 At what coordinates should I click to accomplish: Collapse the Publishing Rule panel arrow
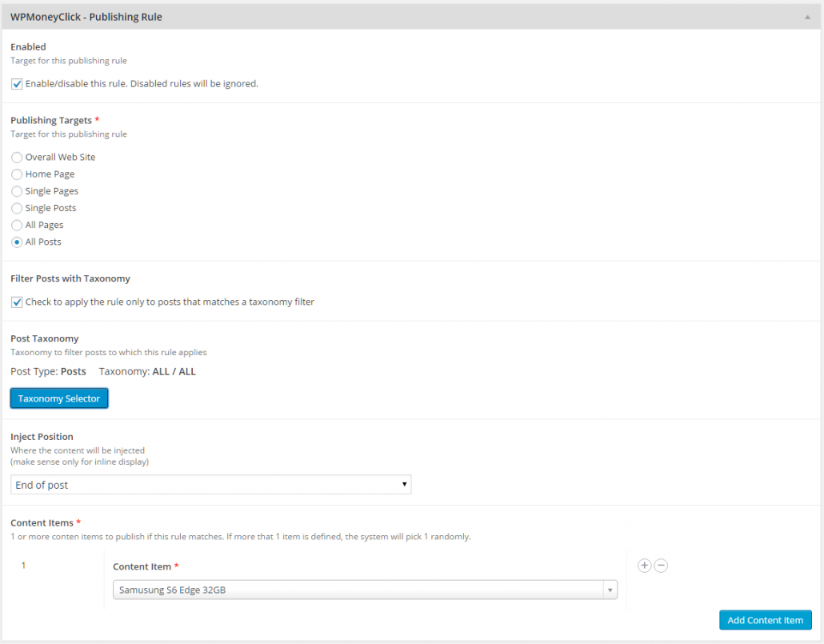(x=808, y=18)
